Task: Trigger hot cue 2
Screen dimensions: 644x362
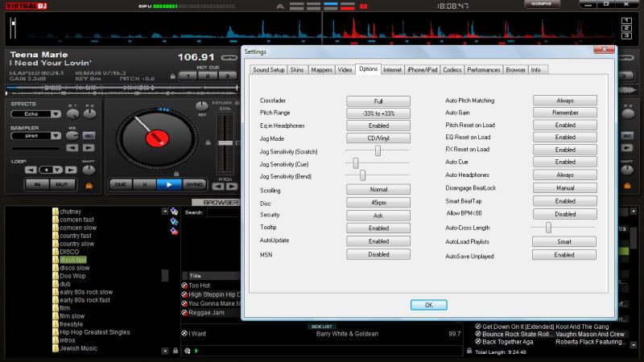Action: click(208, 76)
